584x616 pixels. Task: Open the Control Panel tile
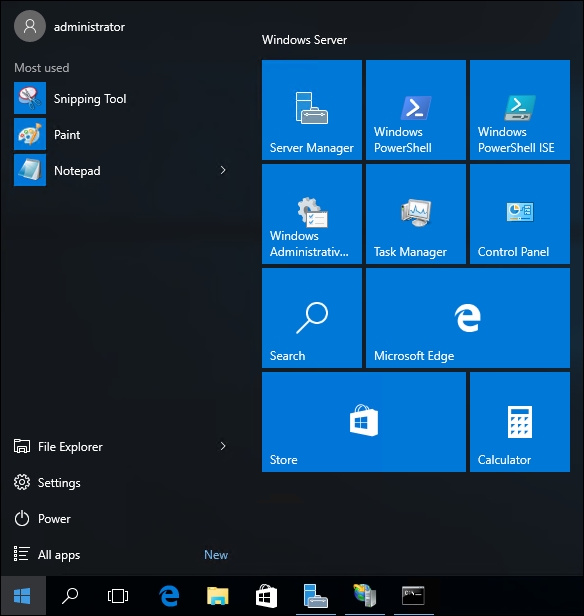[520, 214]
